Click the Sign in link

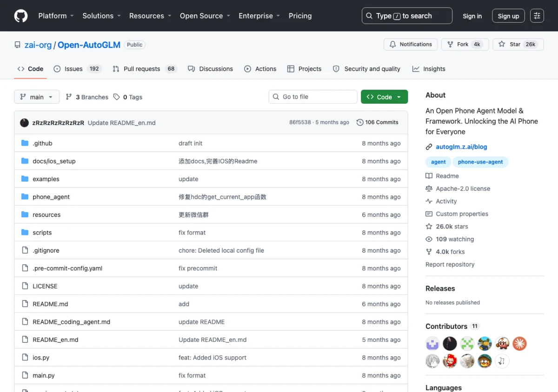(x=472, y=16)
